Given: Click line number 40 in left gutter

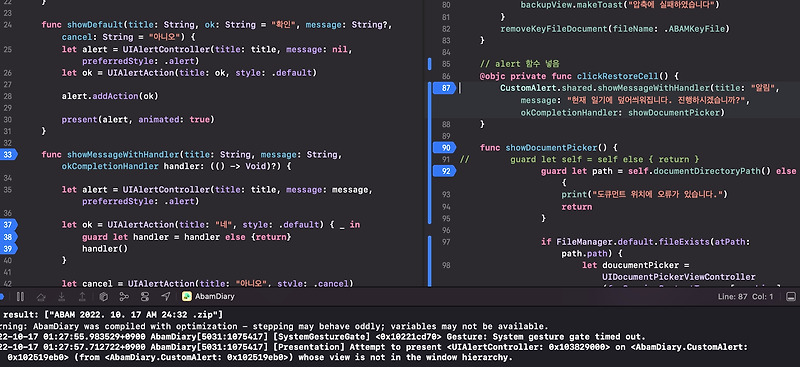Looking at the screenshot, I should (x=8, y=260).
